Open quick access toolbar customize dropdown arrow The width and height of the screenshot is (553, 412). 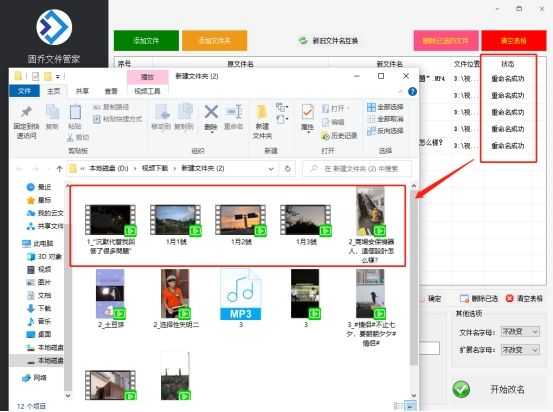click(x=58, y=76)
